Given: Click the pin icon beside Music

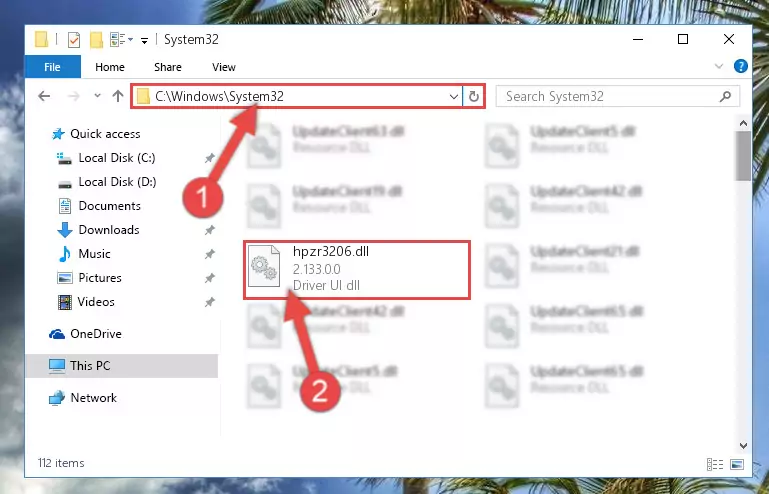Looking at the screenshot, I should tap(209, 254).
